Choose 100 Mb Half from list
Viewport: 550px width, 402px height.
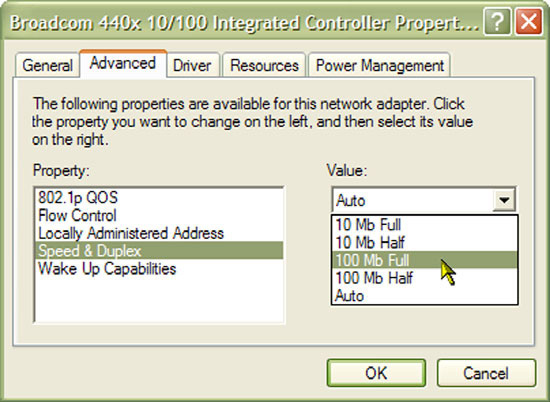[x=424, y=278]
